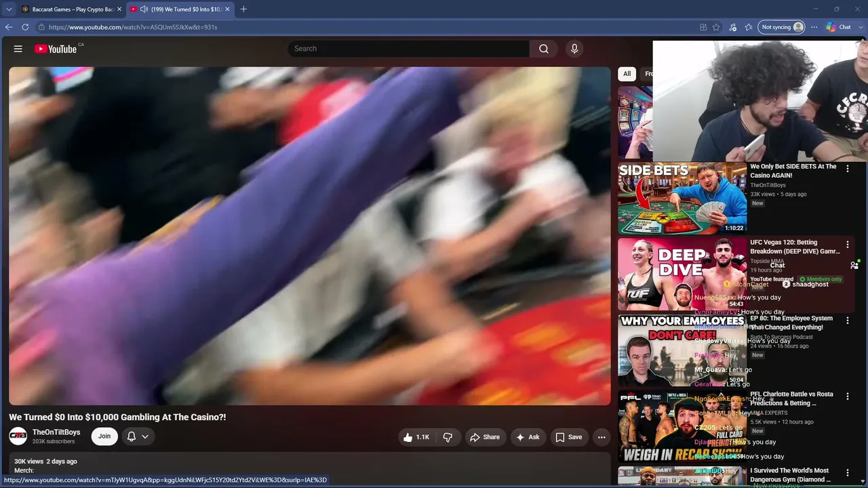Open the Copilot Chat button

click(x=839, y=27)
